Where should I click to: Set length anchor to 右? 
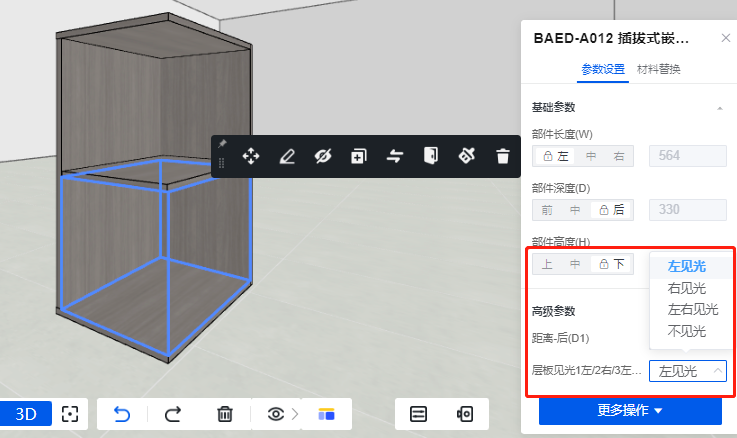click(619, 156)
